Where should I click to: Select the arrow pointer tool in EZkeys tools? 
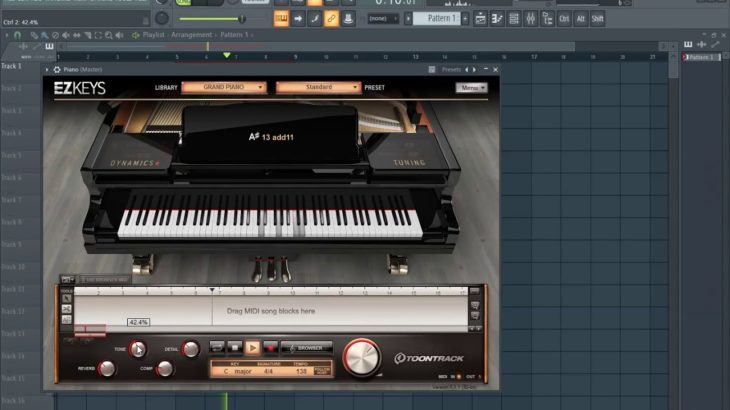pyautogui.click(x=67, y=299)
